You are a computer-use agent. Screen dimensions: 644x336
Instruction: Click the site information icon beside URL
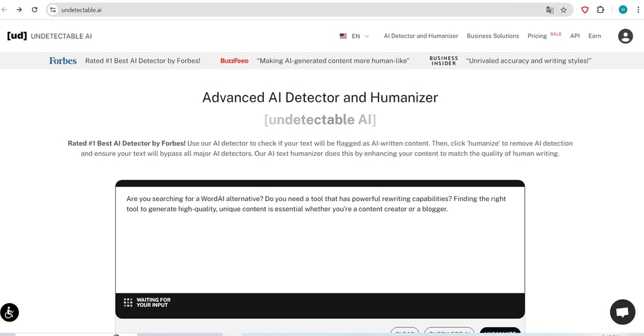pos(53,10)
